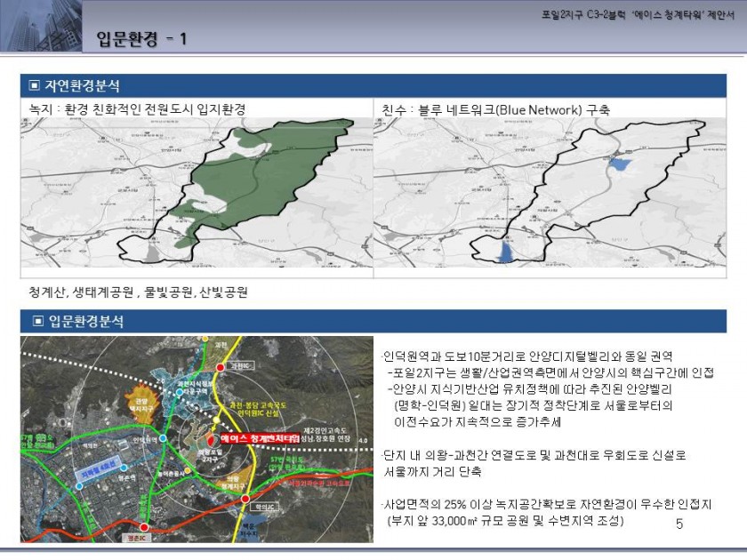Click the 녹지 : 환경 친화적인 전원도시 heading
747x560 pixels.
tap(137, 108)
